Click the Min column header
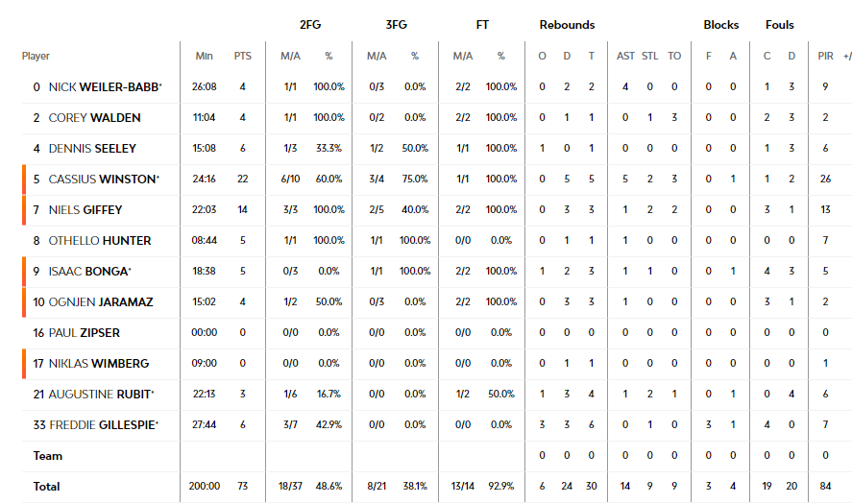 (205, 56)
